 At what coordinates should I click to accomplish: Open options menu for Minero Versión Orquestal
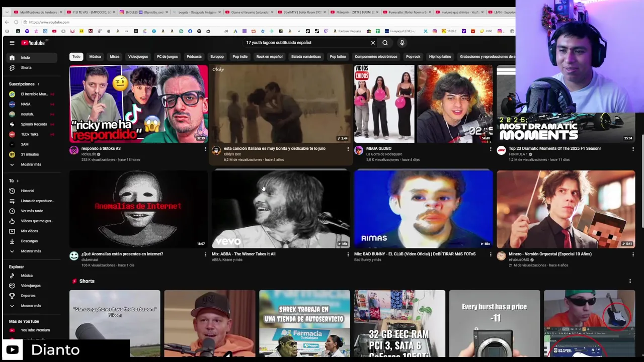[633, 254]
